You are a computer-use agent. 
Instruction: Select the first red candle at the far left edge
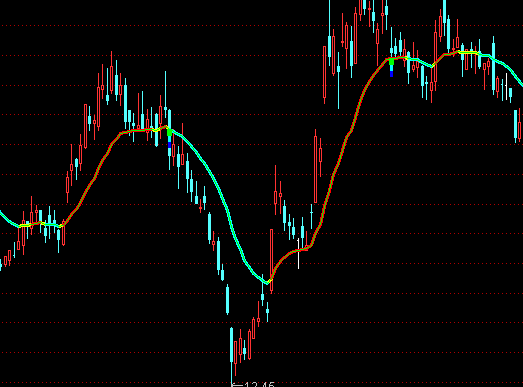(x=5, y=261)
